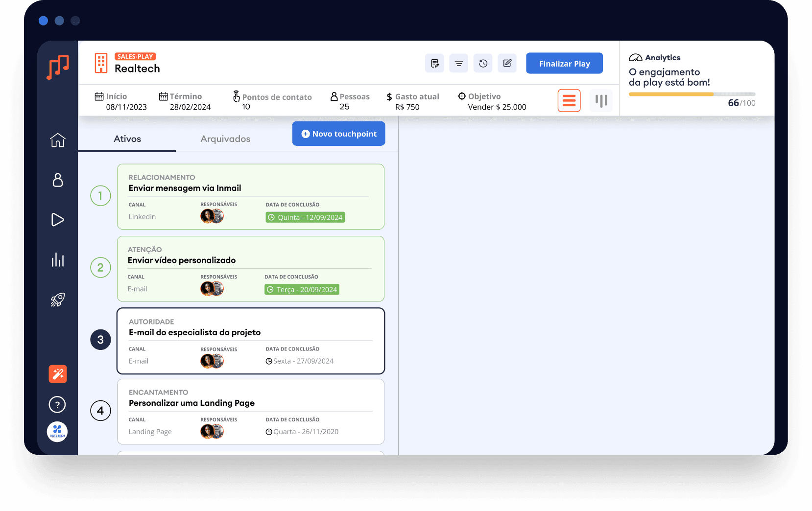Open the filter icon near Finalizar Play
Image resolution: width=812 pixels, height=511 pixels.
click(458, 63)
